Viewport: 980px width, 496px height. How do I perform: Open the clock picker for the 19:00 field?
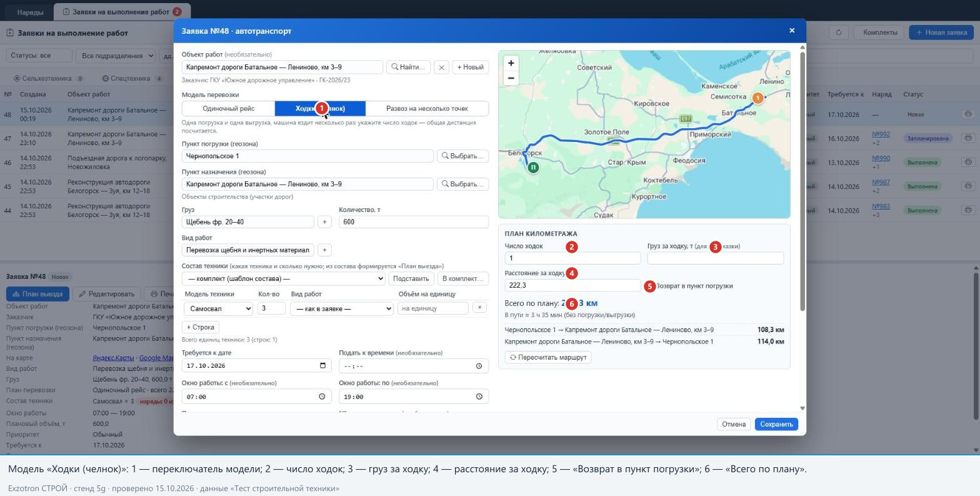(x=479, y=397)
